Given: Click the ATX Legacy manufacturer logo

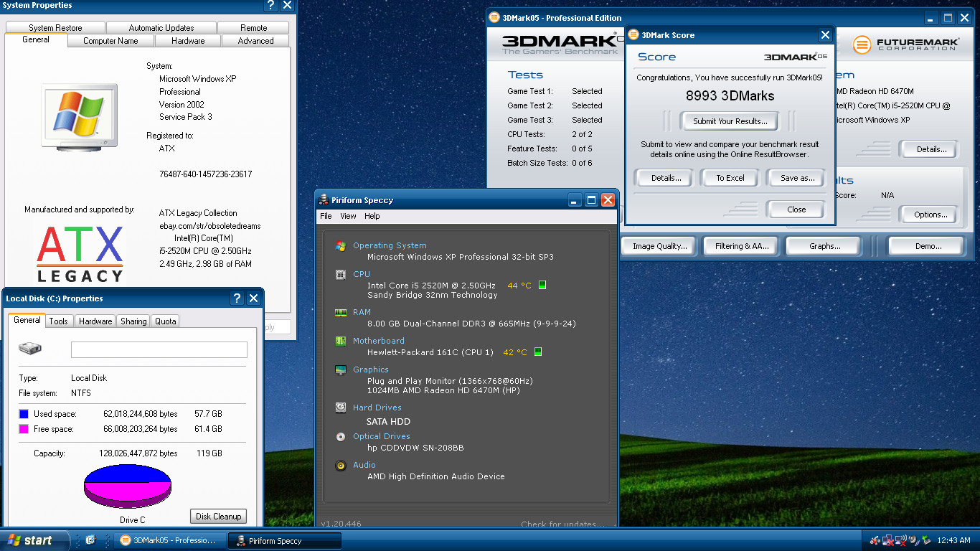Looking at the screenshot, I should [x=80, y=254].
